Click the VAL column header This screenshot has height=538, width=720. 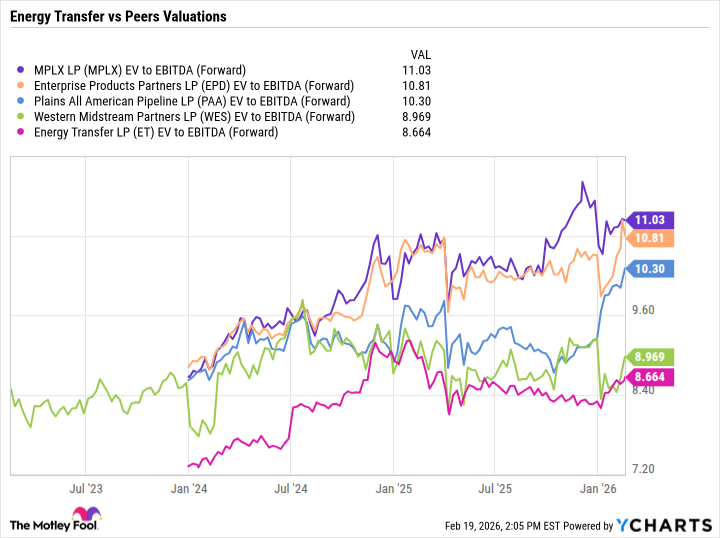click(x=421, y=53)
